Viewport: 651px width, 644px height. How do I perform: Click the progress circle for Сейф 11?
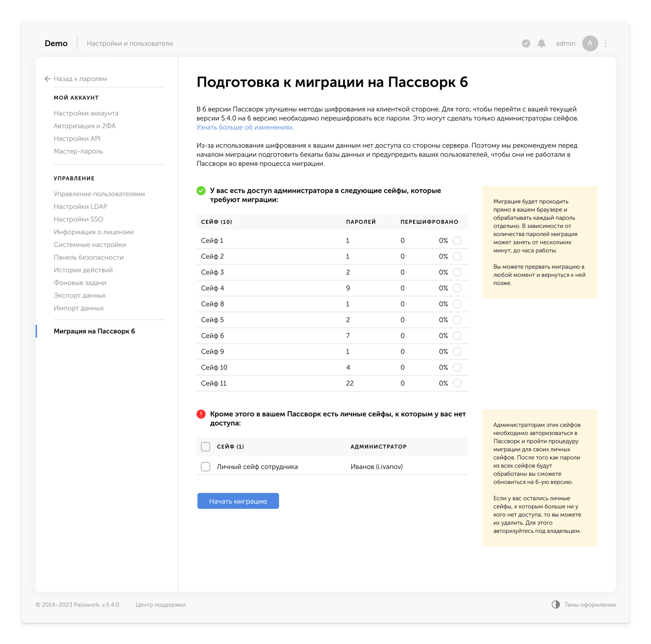[457, 383]
